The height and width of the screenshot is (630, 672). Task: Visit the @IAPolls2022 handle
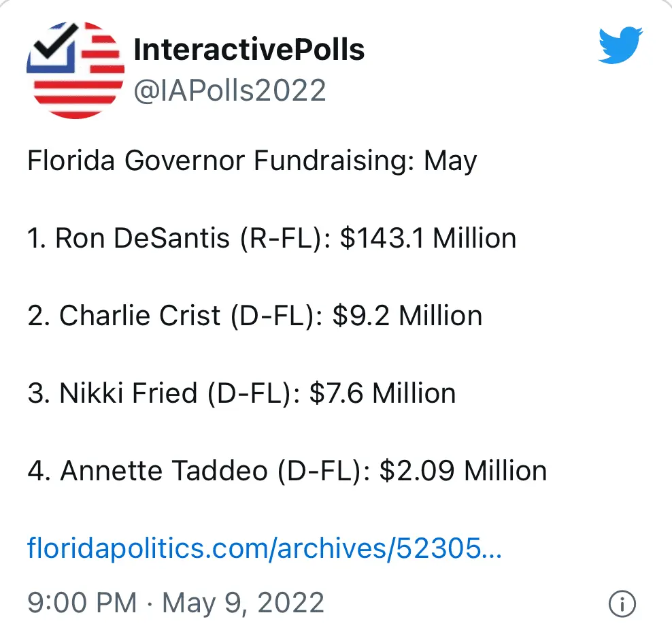pos(230,90)
